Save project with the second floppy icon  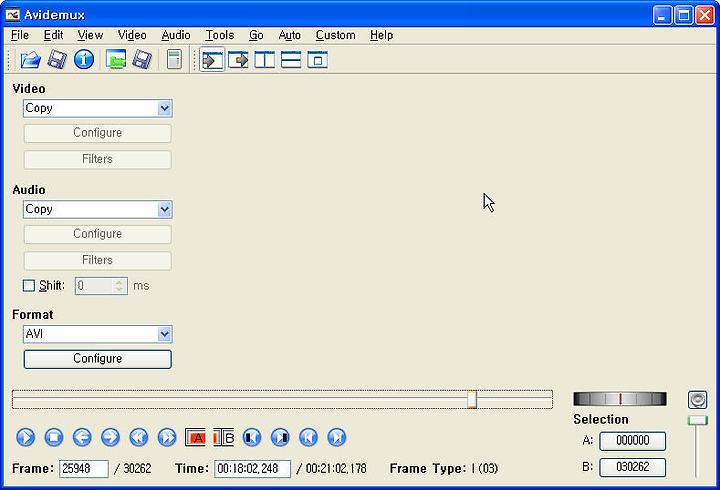[142, 60]
